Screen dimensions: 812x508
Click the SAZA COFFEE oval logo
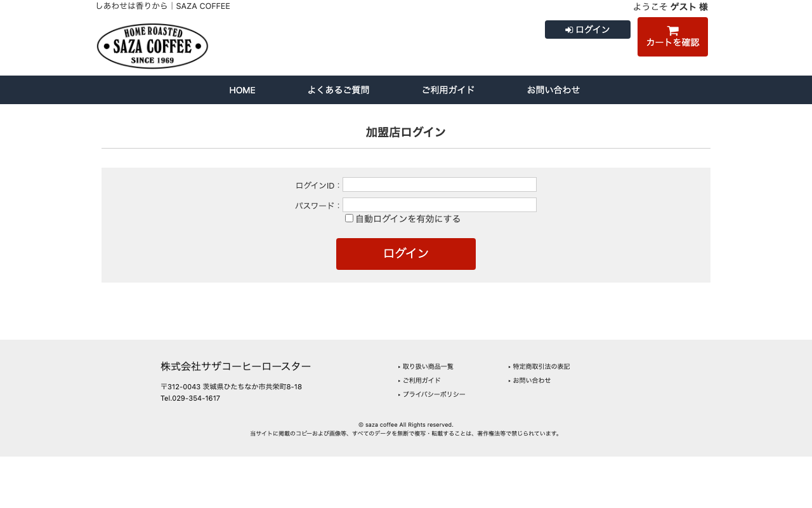pos(152,45)
